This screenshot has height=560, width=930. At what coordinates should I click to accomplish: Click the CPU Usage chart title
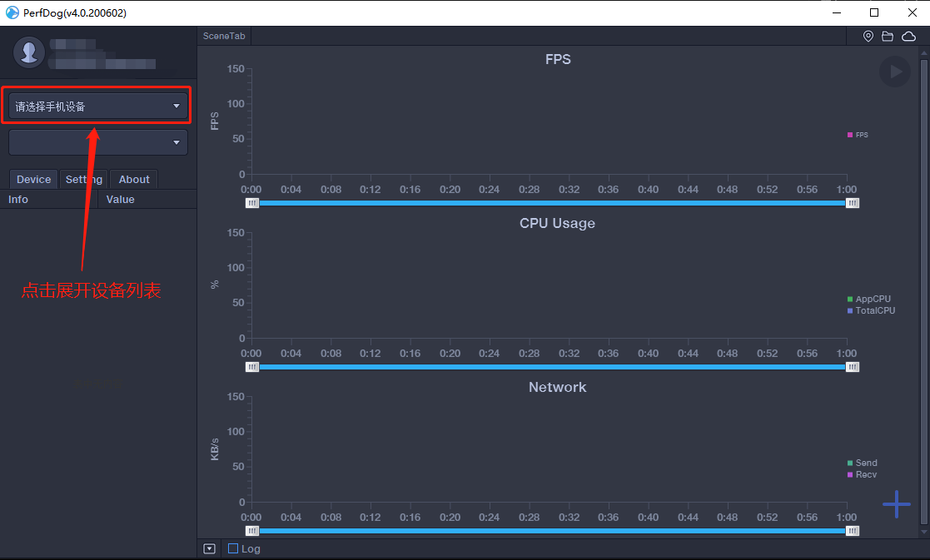[x=558, y=223]
